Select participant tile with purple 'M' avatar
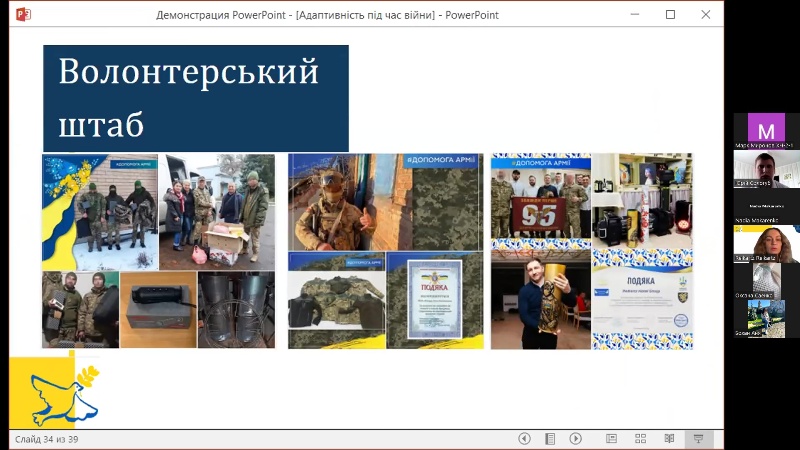 pos(766,131)
